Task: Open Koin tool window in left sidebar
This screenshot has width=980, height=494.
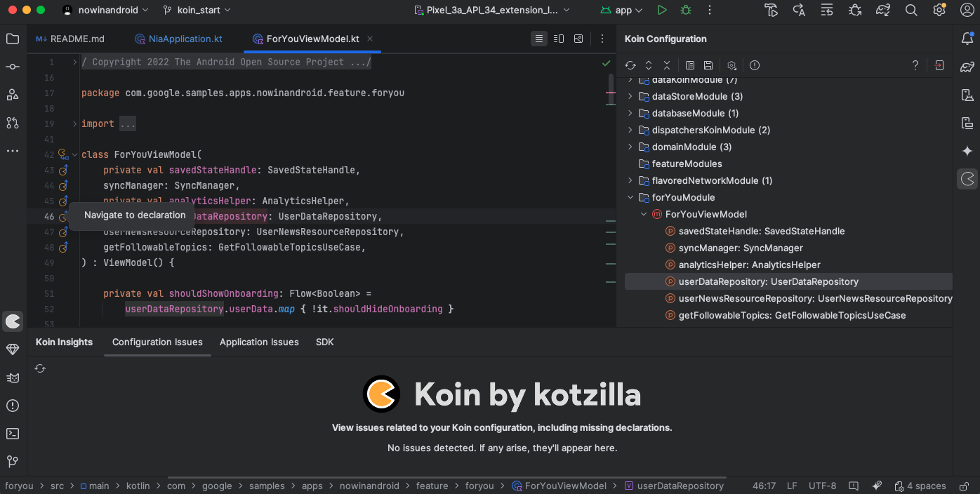Action: point(13,321)
